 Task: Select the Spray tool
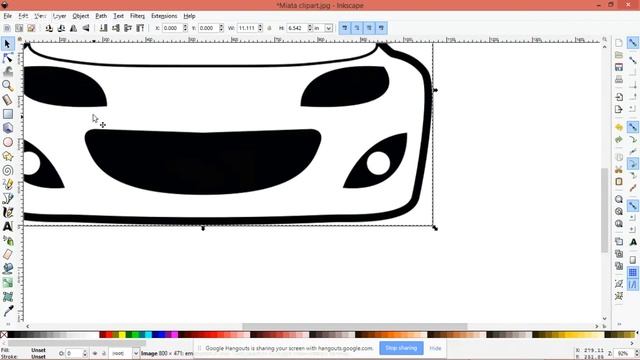coord(7,241)
